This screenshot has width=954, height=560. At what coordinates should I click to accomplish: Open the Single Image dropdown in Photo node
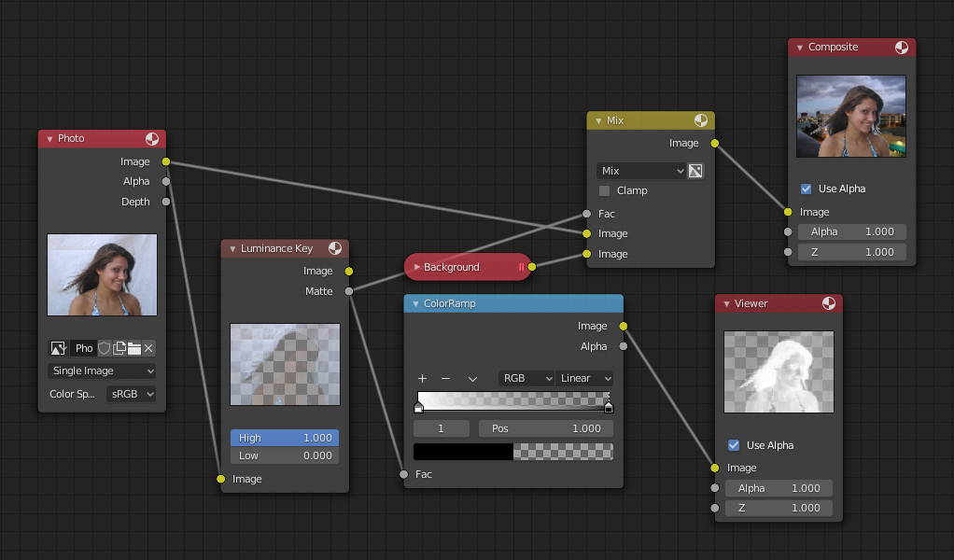pyautogui.click(x=102, y=371)
